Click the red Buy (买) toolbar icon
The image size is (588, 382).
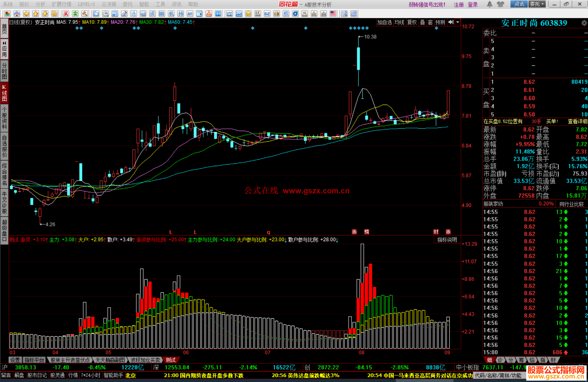pyautogui.click(x=66, y=14)
